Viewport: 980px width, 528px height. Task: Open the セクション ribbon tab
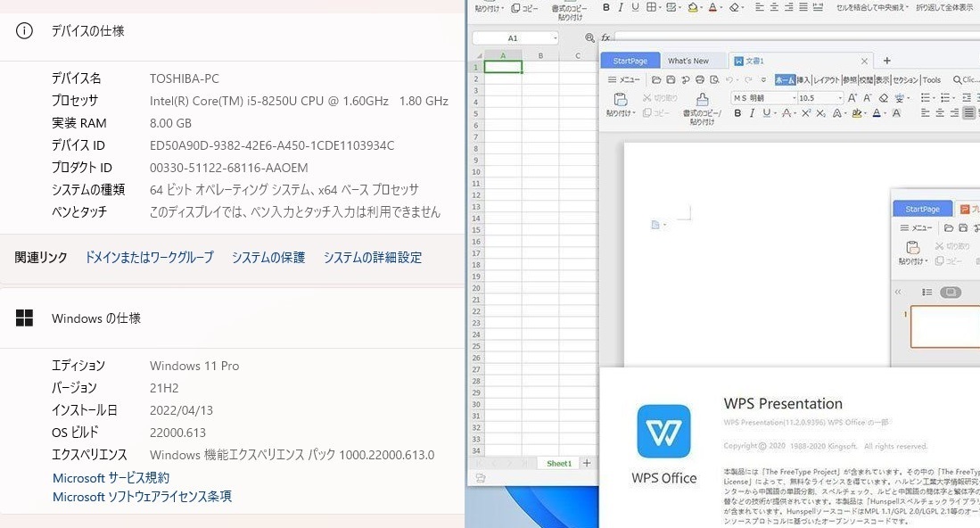[x=906, y=80]
